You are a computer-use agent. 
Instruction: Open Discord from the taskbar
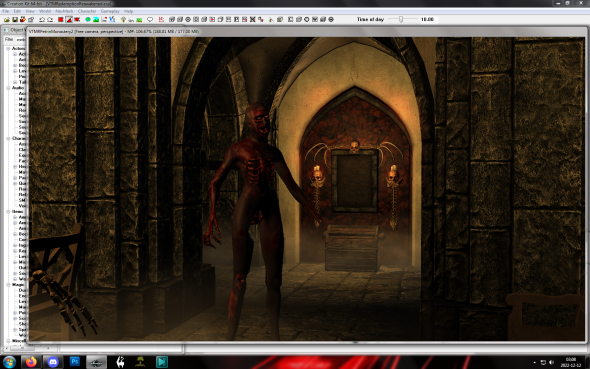click(x=53, y=362)
